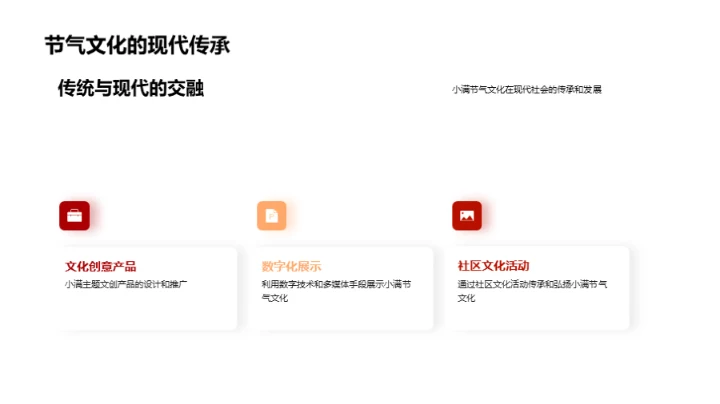Image resolution: width=720 pixels, height=404 pixels.
Task: Select the slide title 节气文化的现代传承
Action: 137,45
